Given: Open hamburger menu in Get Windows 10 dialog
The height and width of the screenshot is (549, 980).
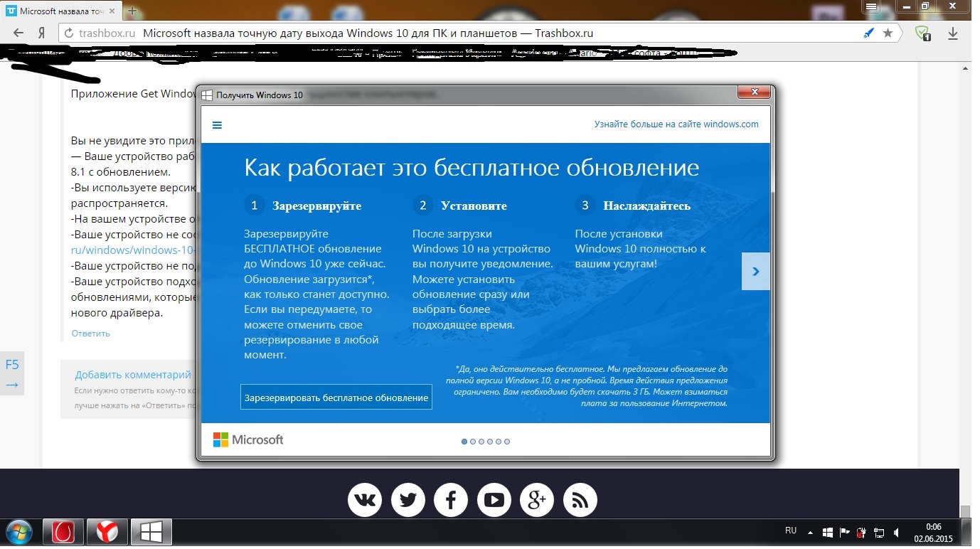Looking at the screenshot, I should click(x=218, y=124).
